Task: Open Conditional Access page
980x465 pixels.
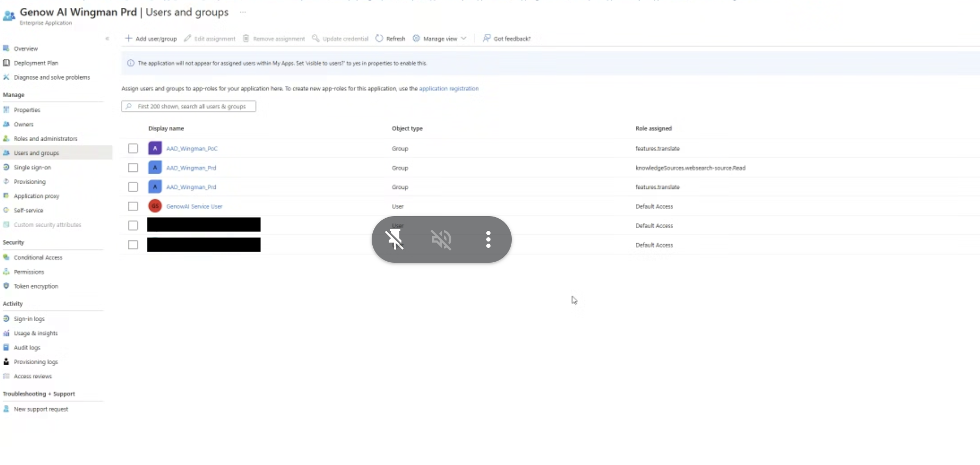Action: click(x=38, y=257)
